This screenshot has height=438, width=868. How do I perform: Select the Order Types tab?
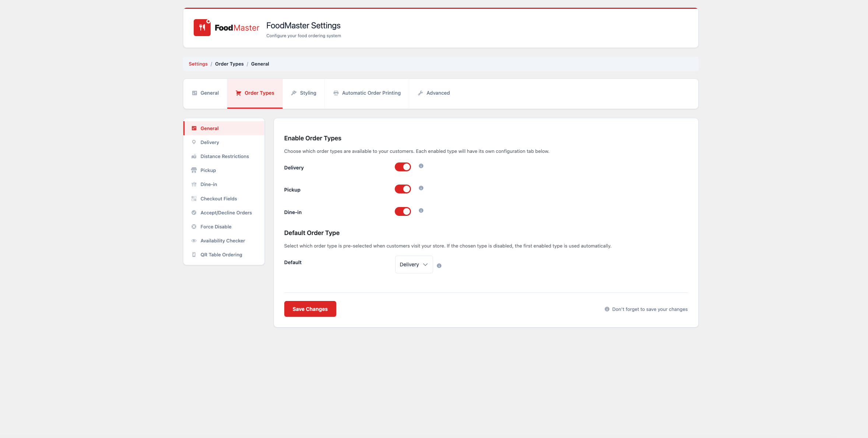255,93
